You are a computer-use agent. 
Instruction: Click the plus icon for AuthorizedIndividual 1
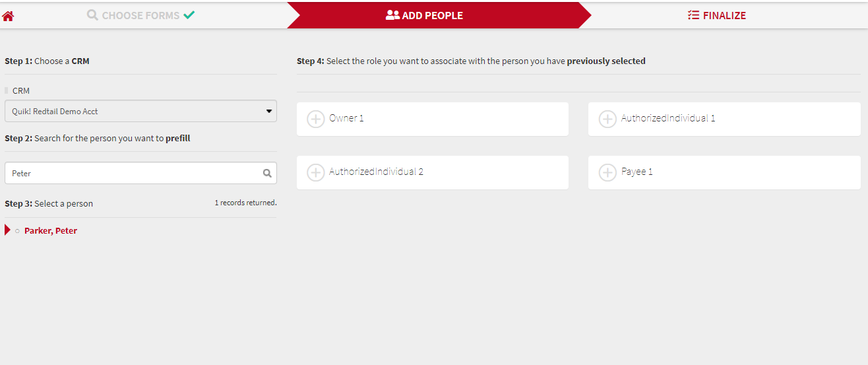tap(607, 119)
